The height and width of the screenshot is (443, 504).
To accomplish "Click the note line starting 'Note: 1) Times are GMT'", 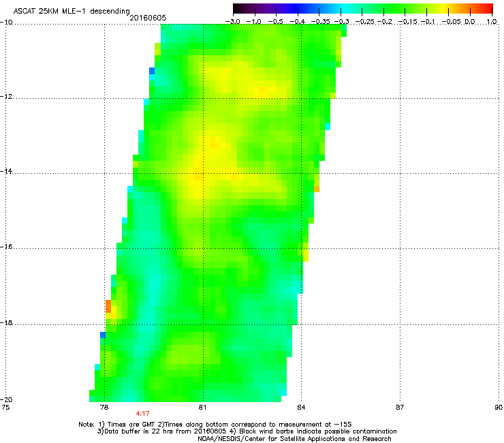I will click(x=215, y=425).
